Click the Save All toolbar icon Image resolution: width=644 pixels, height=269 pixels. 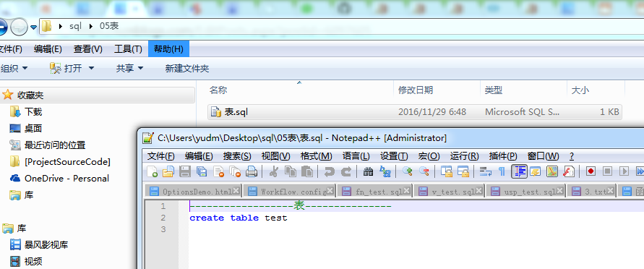coord(202,171)
